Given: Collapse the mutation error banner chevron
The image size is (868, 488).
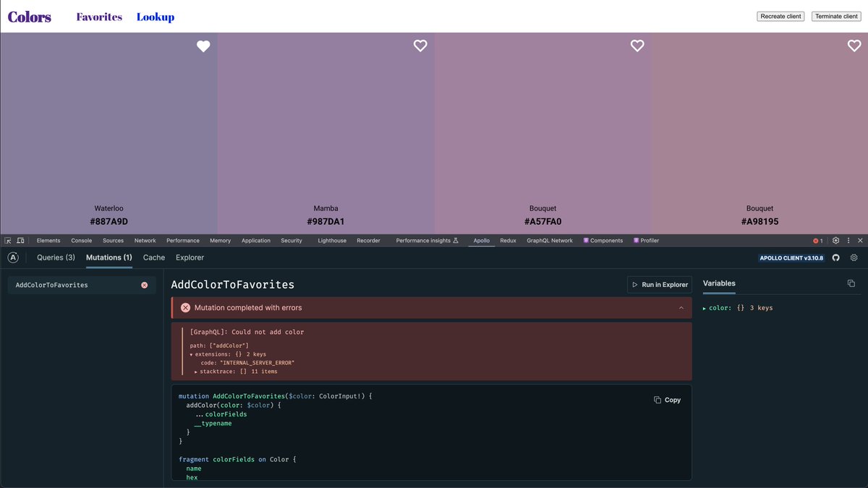Looking at the screenshot, I should (x=681, y=308).
